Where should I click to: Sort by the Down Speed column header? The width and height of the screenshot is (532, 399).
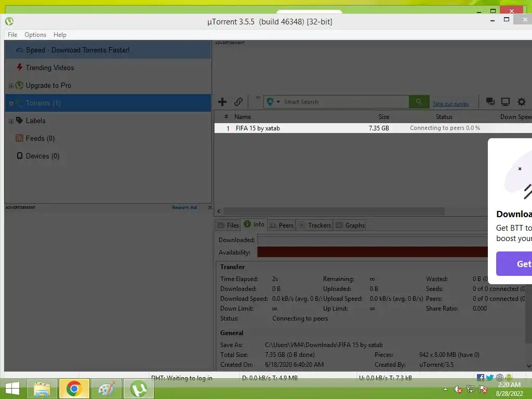516,117
